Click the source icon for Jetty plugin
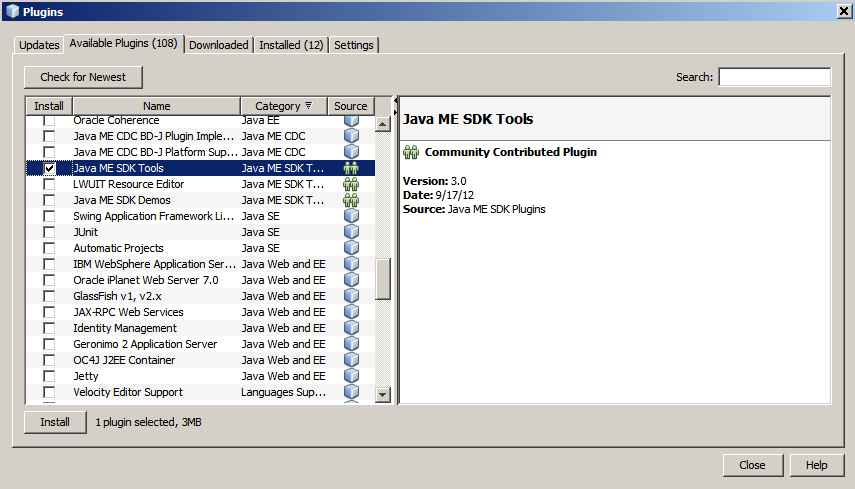The height and width of the screenshot is (489, 855). point(351,376)
